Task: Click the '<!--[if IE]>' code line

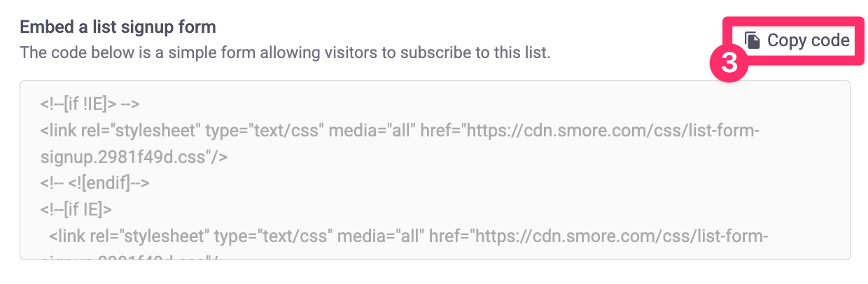Action: [x=76, y=209]
